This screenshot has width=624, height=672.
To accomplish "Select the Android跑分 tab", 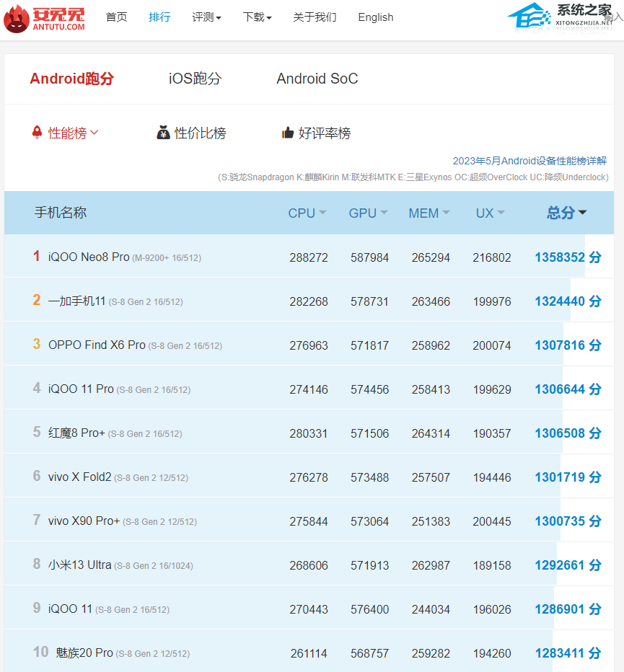I will [71, 79].
